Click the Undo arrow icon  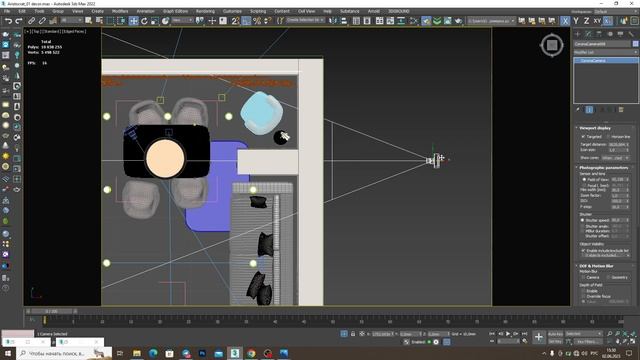pos(8,21)
